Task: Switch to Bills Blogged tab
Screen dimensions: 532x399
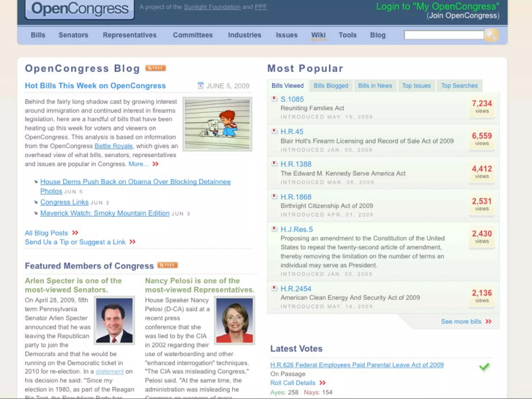Action: coord(331,86)
